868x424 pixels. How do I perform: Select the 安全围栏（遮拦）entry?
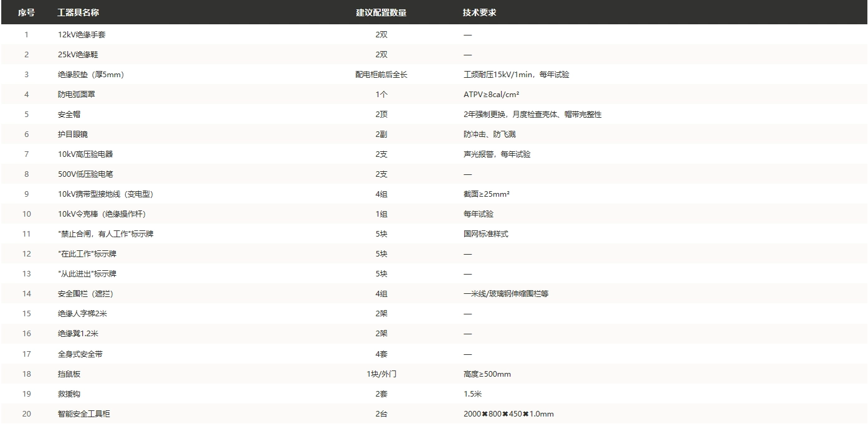click(x=85, y=294)
